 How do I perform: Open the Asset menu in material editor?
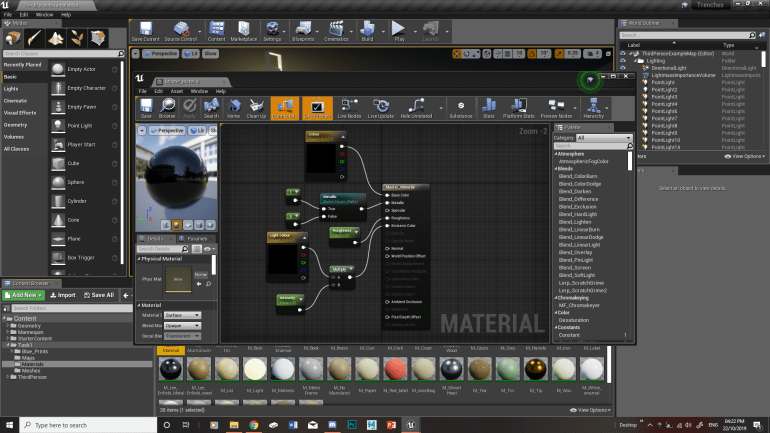(177, 91)
